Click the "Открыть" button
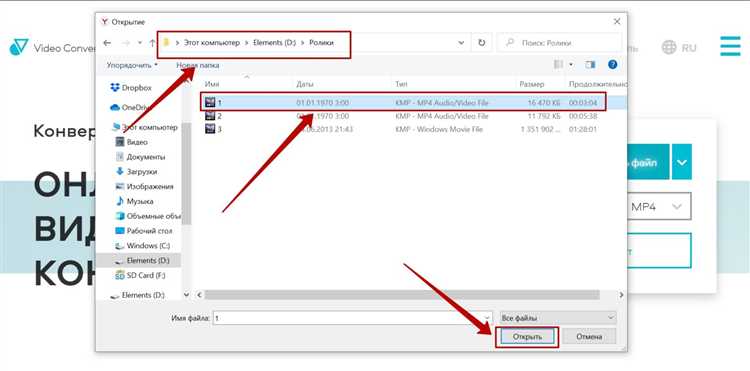This screenshot has height=371, width=750. coord(527,337)
